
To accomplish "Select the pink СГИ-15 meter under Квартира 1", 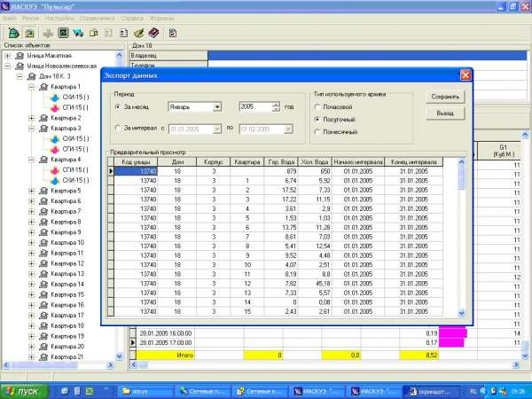I will (x=69, y=107).
